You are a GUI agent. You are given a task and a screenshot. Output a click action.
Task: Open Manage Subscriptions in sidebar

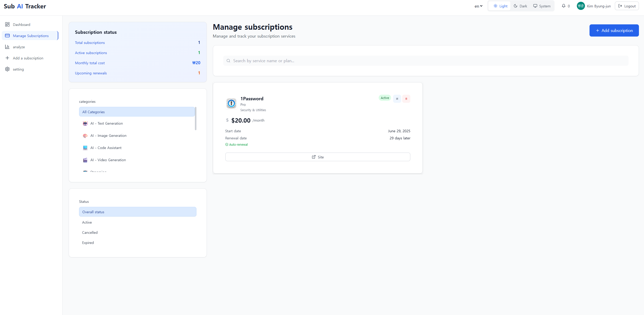point(30,36)
